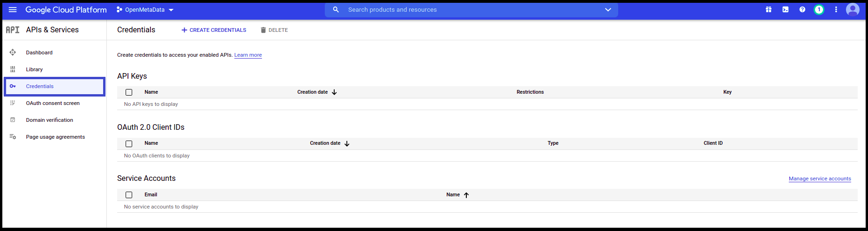Viewport: 868px width, 231px height.
Task: Expand the search bar dropdown arrow
Action: pos(608,10)
